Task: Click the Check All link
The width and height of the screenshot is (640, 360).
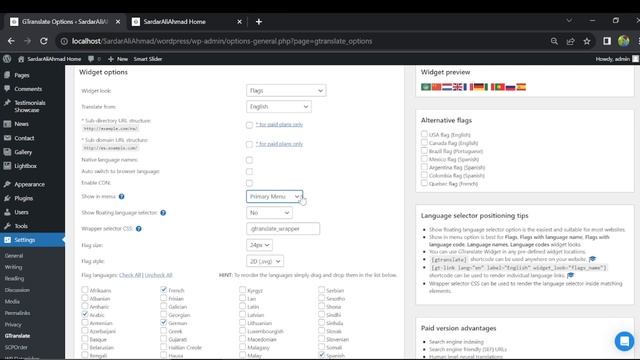Action: [x=130, y=275]
